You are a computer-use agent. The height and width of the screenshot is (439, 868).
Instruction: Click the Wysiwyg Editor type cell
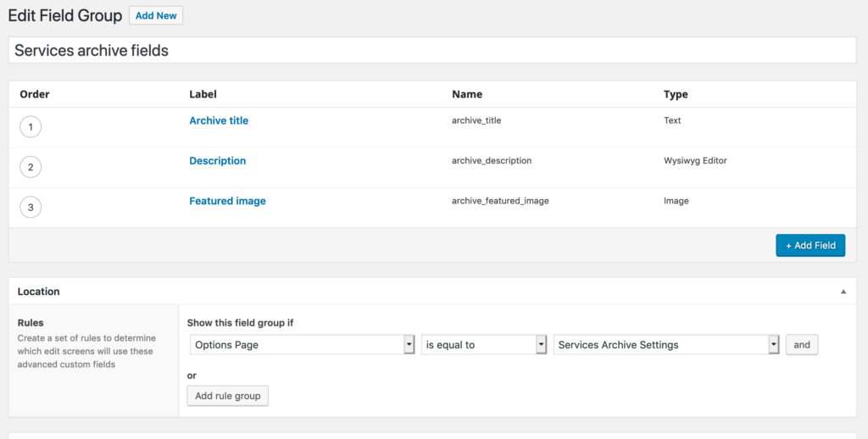tap(695, 161)
